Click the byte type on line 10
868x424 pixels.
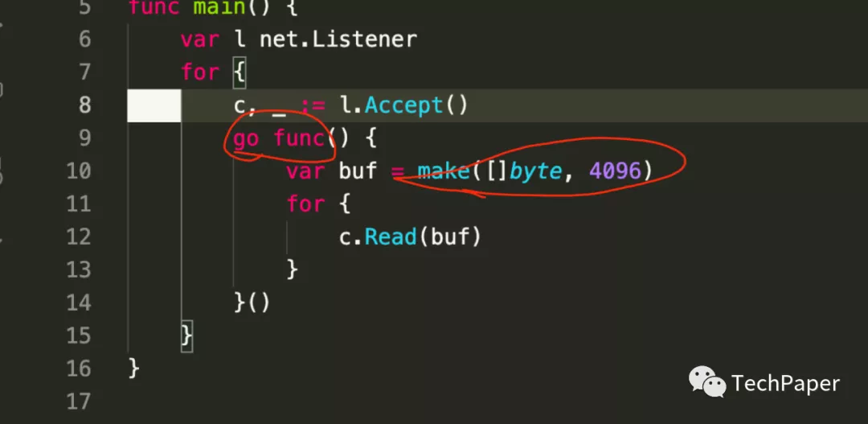535,172
